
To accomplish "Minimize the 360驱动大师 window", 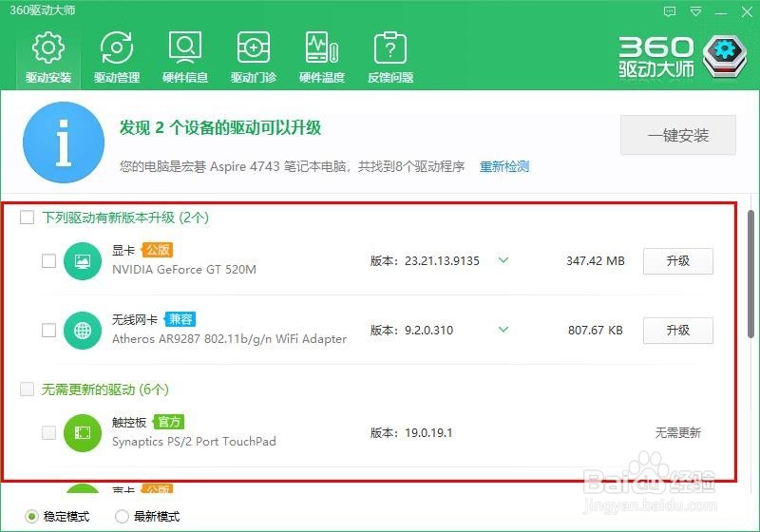I will pyautogui.click(x=721, y=12).
